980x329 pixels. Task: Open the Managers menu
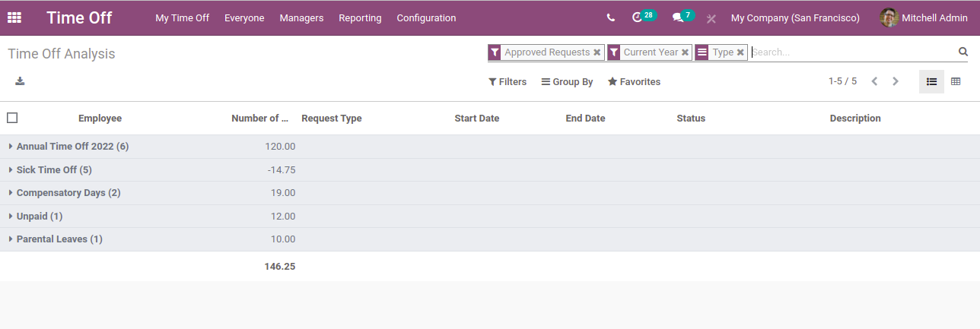click(x=301, y=17)
